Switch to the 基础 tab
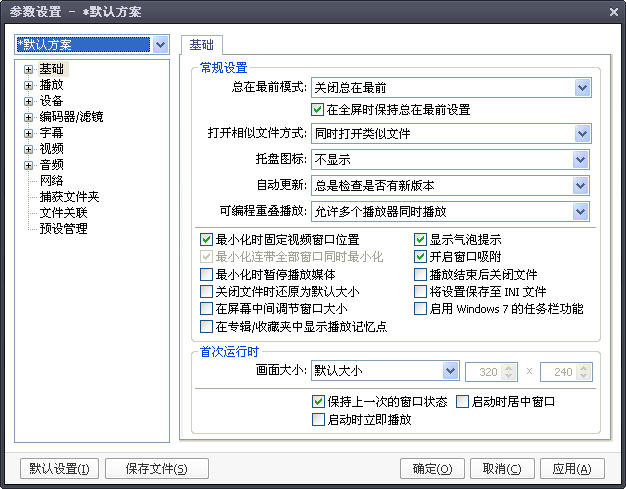Viewport: 626px width, 489px height. click(x=200, y=45)
